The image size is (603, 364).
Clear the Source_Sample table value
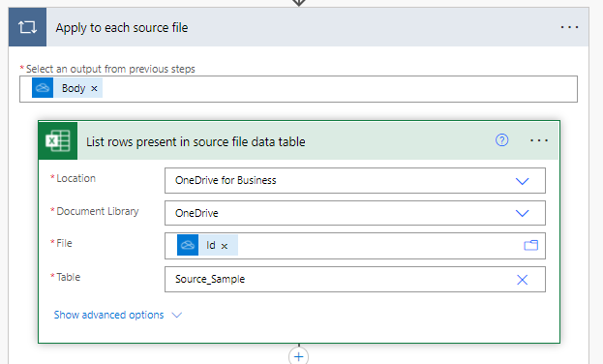(x=522, y=280)
